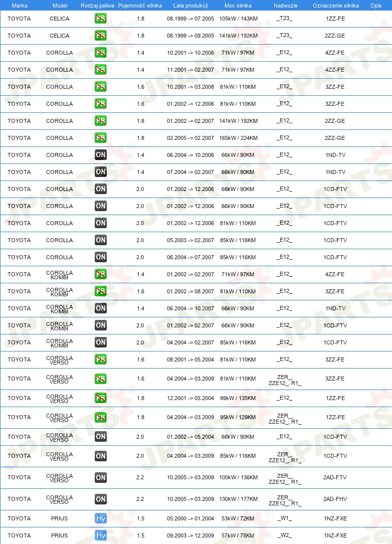The image size is (392, 544).
Task: Click petrol icon in Corolla 165kW/224KM row
Action: [x=101, y=138]
